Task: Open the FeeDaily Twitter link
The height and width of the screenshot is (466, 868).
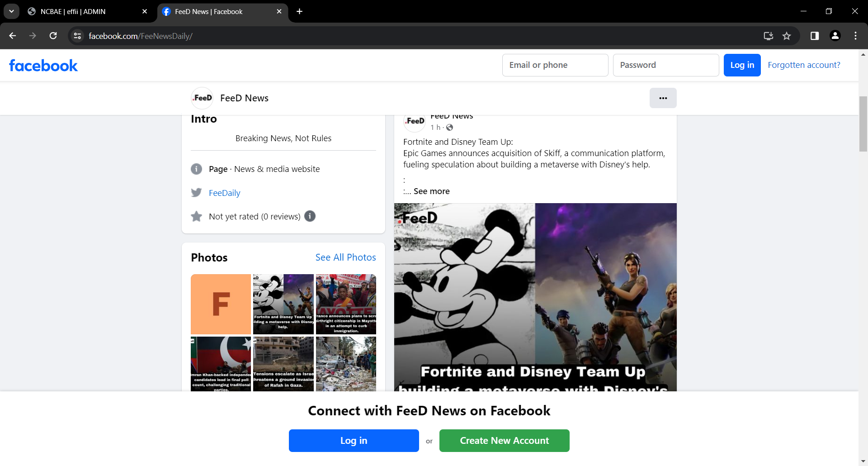Action: (224, 193)
